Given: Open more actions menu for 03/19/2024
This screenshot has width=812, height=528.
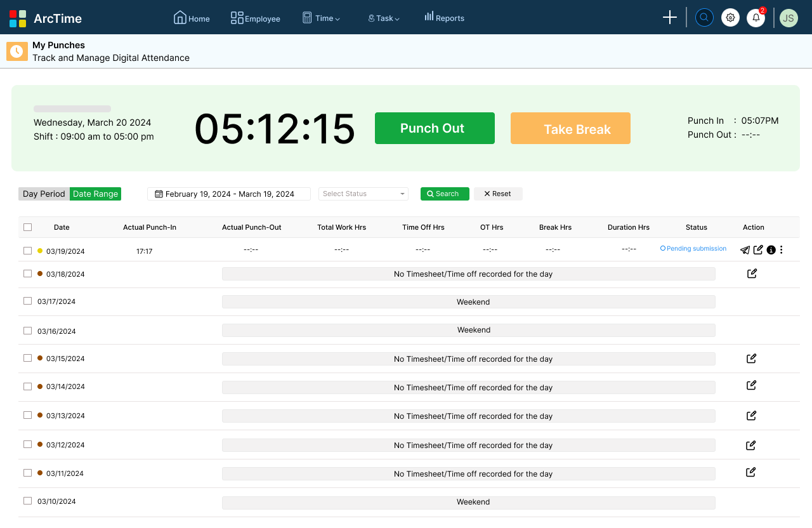Looking at the screenshot, I should point(781,250).
